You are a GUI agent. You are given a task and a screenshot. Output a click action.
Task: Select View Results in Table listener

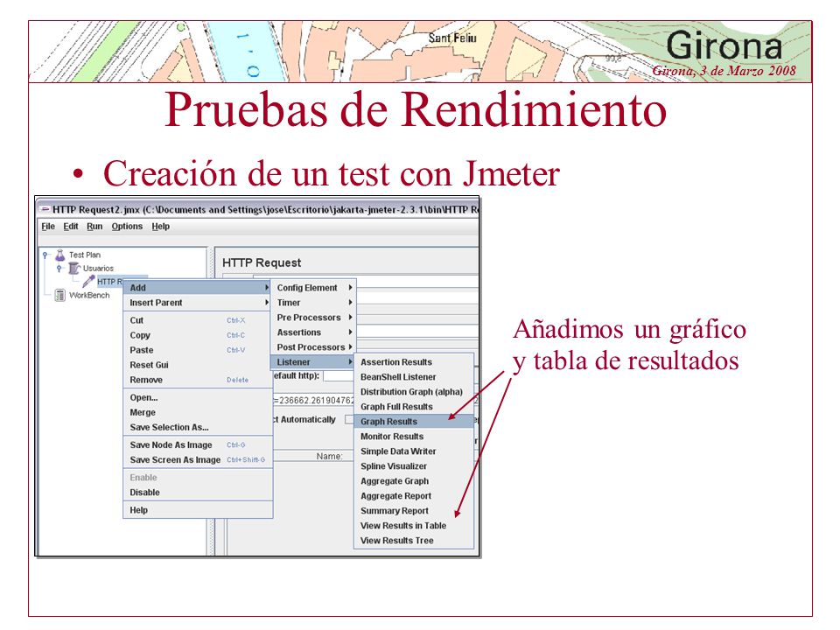click(x=414, y=526)
